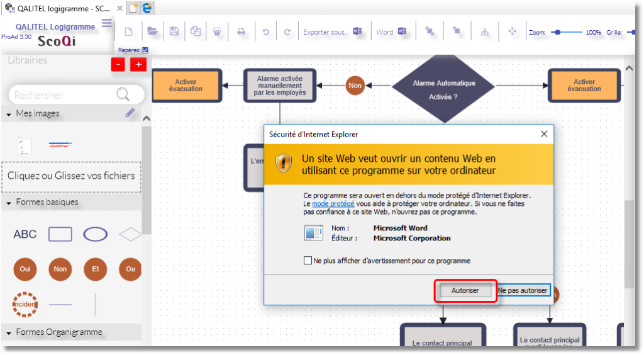The height and width of the screenshot is (355, 644).
Task: Save the diagram with the floppy icon
Action: (x=174, y=31)
